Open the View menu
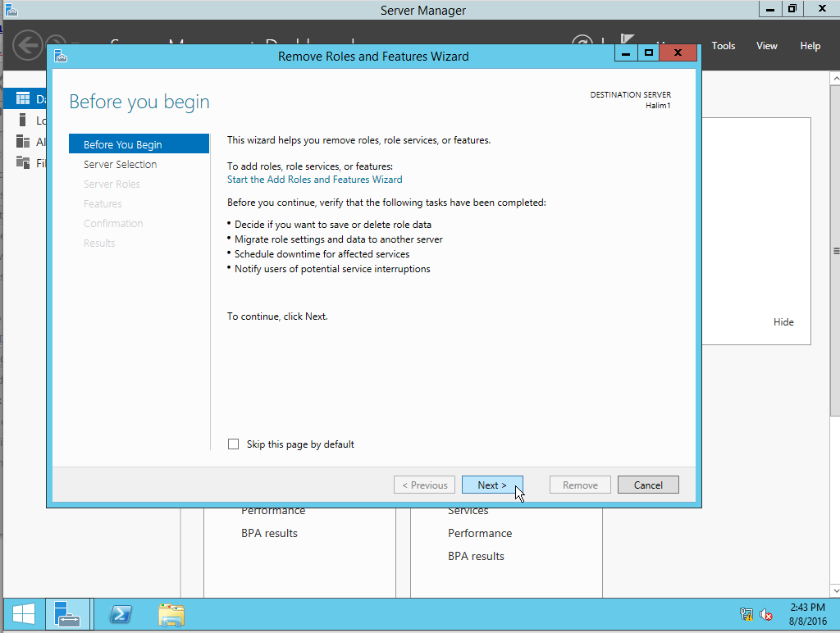Screen dimensions: 840x633 pyautogui.click(x=766, y=46)
